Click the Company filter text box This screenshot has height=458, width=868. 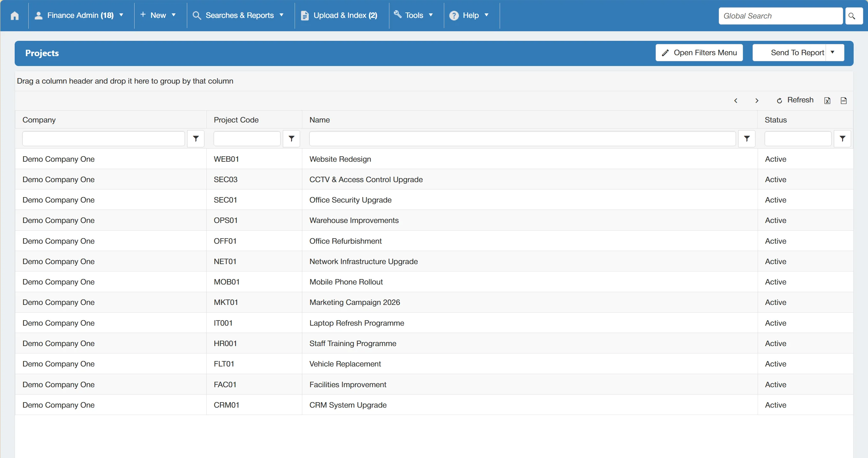click(103, 138)
